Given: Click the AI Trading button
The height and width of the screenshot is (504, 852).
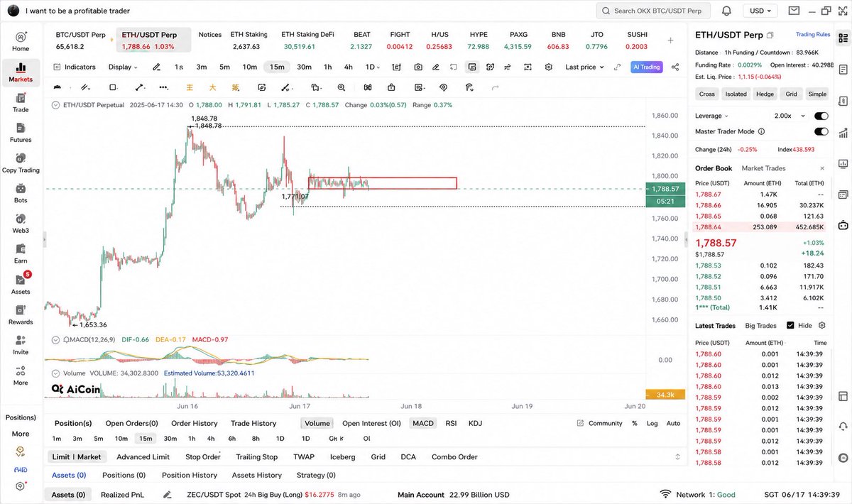Looking at the screenshot, I should [646, 67].
